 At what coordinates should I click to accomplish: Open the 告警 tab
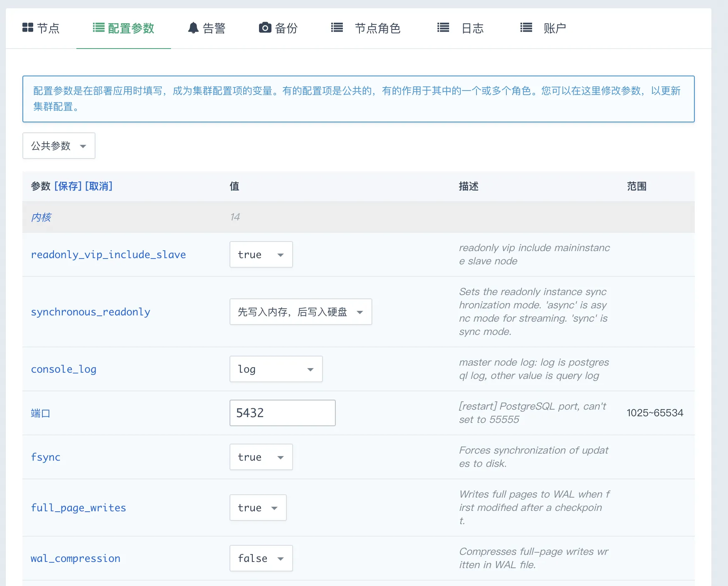pos(207,28)
